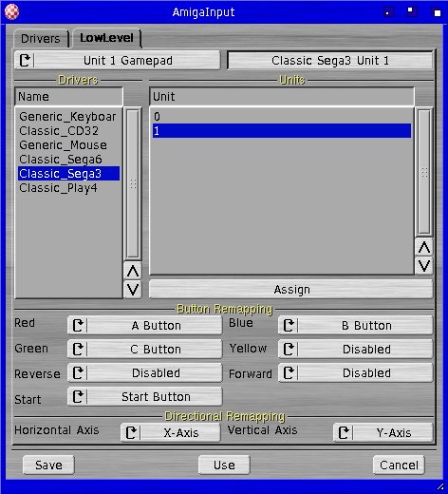The height and width of the screenshot is (494, 448).
Task: Click the Use button
Action: point(224,465)
